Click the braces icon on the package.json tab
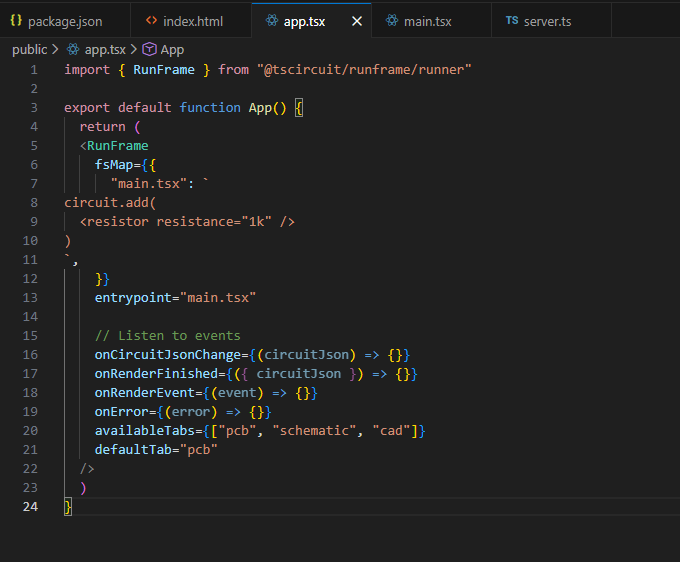The image size is (680, 562). pos(16,20)
